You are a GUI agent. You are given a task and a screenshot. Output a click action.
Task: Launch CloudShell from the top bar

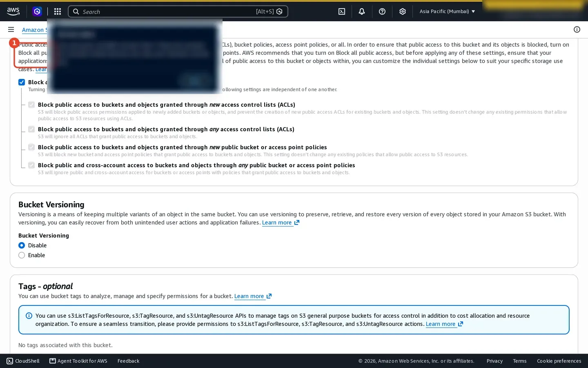pyautogui.click(x=342, y=11)
